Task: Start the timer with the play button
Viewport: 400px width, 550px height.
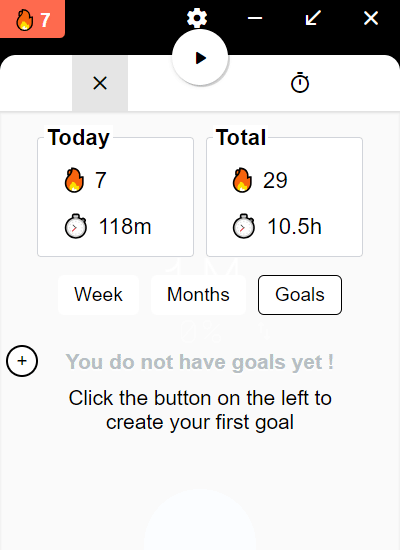Action: pyautogui.click(x=200, y=58)
